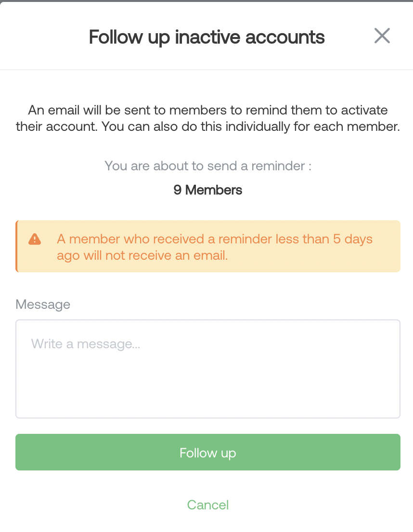Close the dialog with the X icon
413x532 pixels.
pos(382,36)
